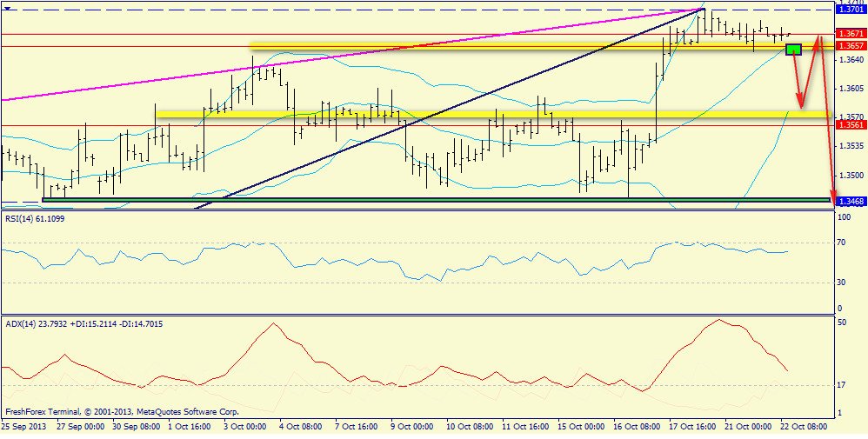The height and width of the screenshot is (439, 868).
Task: Click the 15 Oct 00:00 time label
Action: click(581, 427)
